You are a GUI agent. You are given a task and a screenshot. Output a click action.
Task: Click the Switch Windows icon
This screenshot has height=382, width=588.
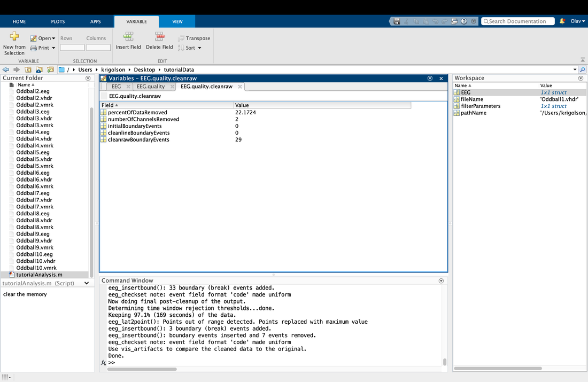coord(454,21)
